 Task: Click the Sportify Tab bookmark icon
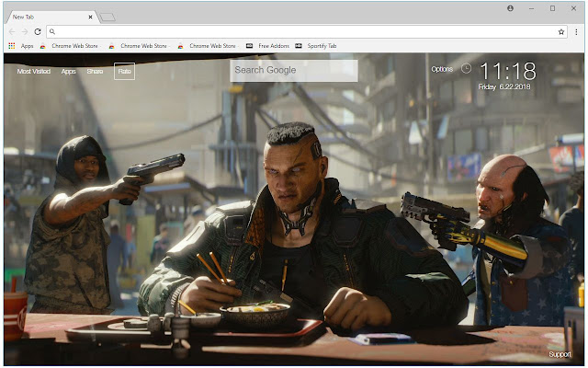point(299,46)
